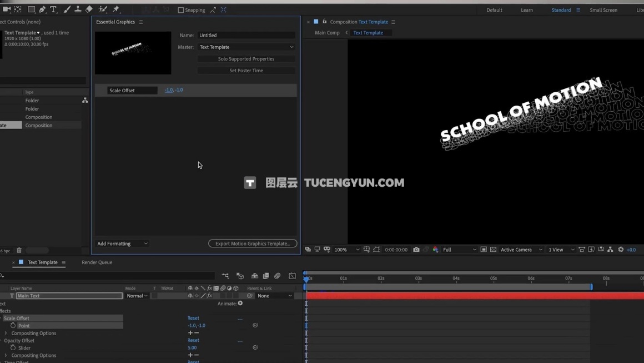The height and width of the screenshot is (363, 644).
Task: Expand Compositing Options under Scale Offset
Action: click(x=6, y=333)
